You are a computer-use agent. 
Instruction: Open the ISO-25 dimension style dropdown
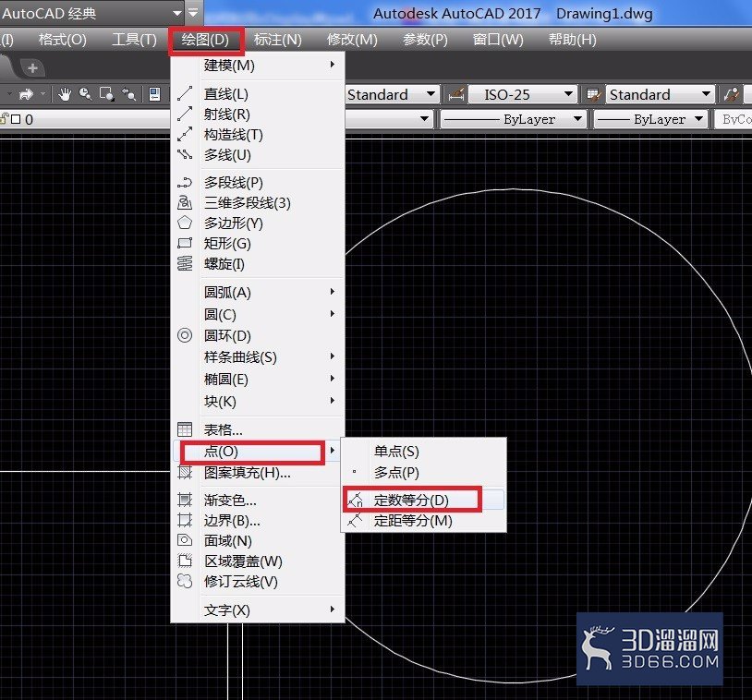(x=522, y=95)
